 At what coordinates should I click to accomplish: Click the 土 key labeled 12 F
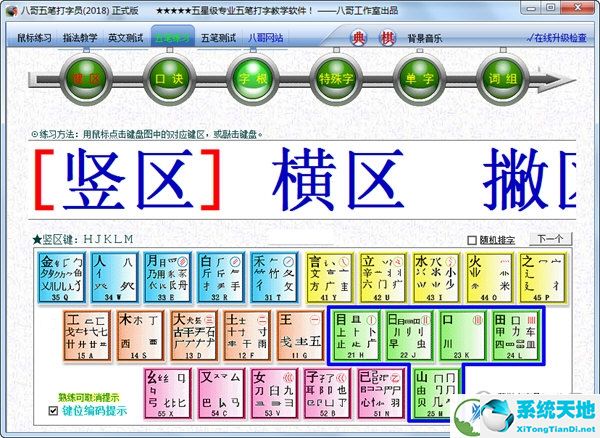point(247,335)
